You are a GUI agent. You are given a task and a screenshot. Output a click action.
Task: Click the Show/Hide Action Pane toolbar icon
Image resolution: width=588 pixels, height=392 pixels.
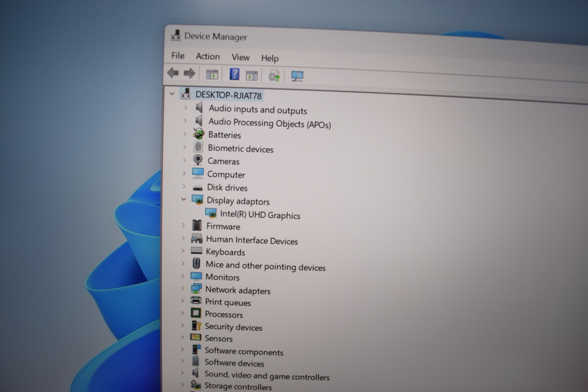252,75
